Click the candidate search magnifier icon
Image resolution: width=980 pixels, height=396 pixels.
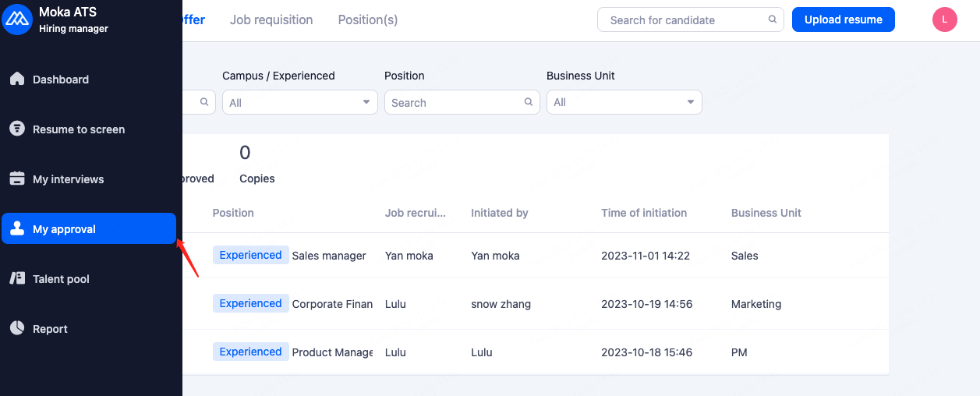pos(773,19)
